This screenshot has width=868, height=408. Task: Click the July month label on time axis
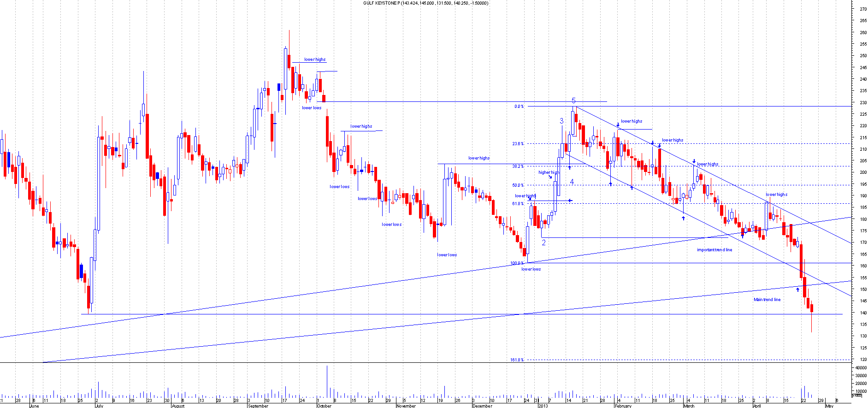pos(99,406)
